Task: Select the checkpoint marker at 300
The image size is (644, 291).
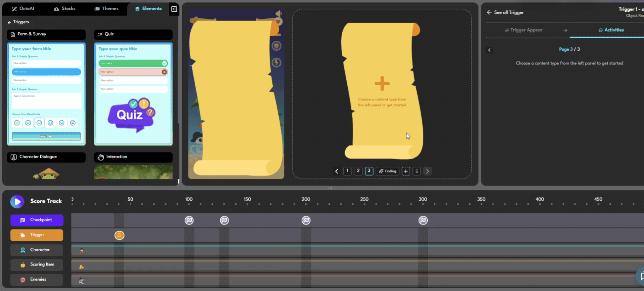Action: 423,220
